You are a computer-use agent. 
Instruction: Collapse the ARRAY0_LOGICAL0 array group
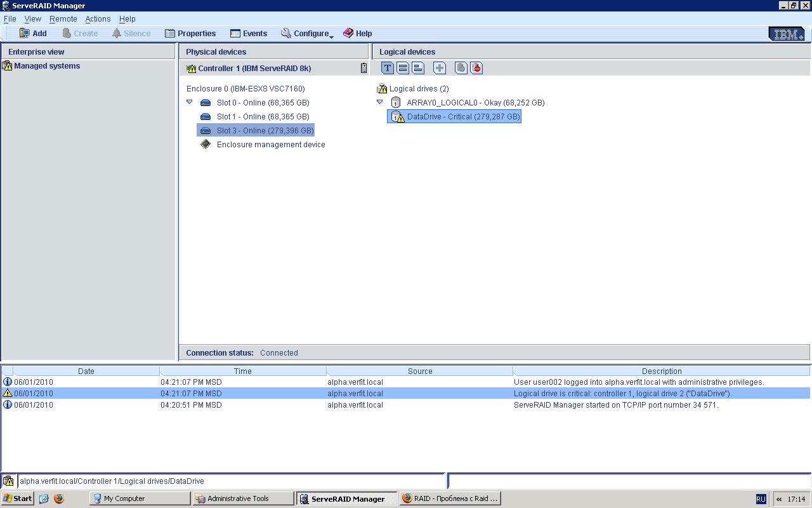pyautogui.click(x=380, y=102)
